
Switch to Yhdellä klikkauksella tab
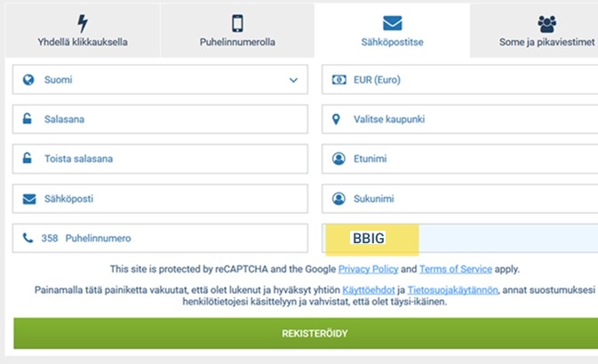(x=83, y=30)
